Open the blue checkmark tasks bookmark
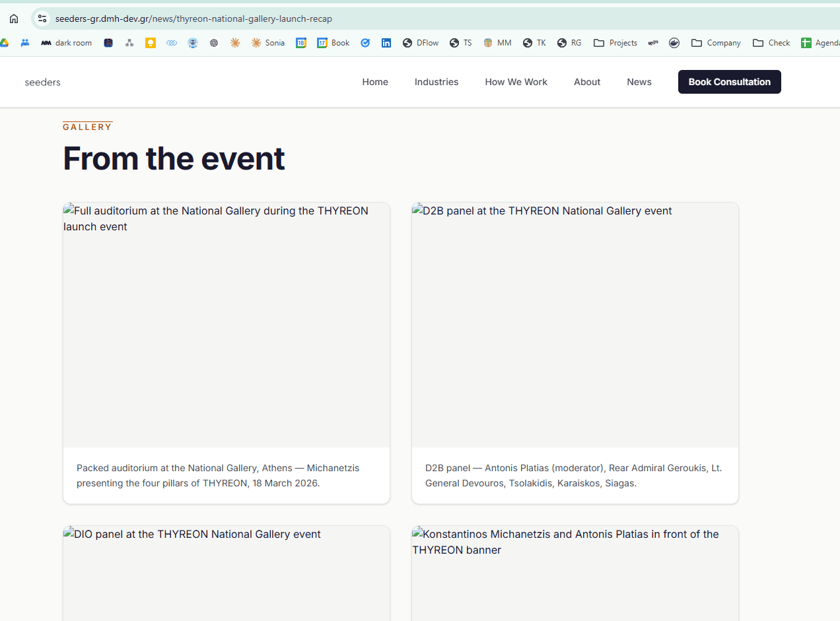The image size is (840, 621). tap(365, 43)
